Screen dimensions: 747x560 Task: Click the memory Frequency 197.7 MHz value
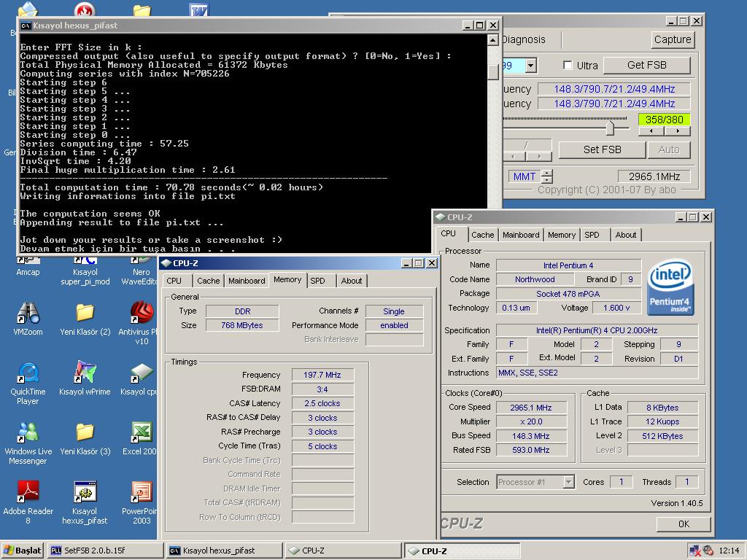click(x=322, y=376)
